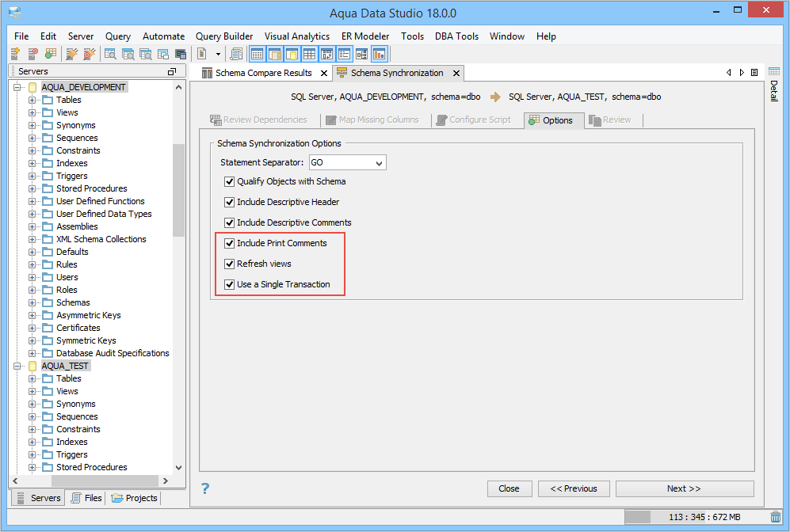
Task: Open the Query Builder menu
Action: (224, 36)
